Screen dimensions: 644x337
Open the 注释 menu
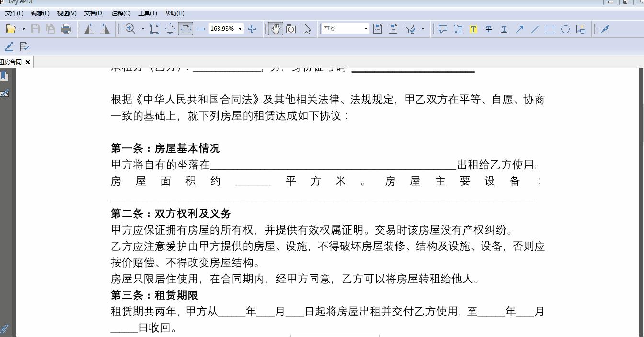pyautogui.click(x=121, y=13)
